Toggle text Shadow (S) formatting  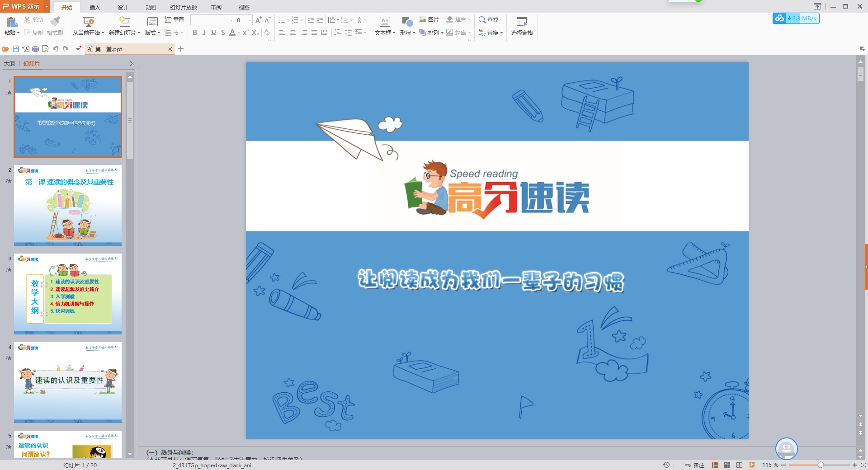223,33
